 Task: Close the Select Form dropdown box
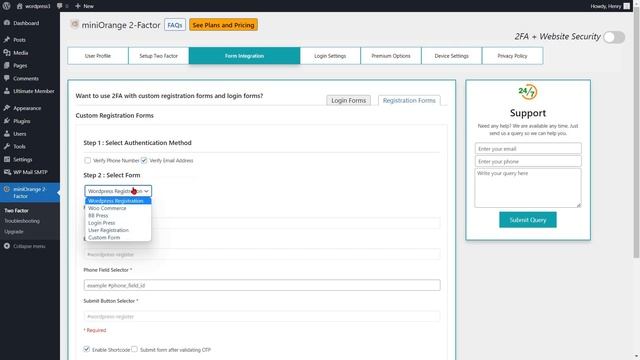(x=118, y=191)
